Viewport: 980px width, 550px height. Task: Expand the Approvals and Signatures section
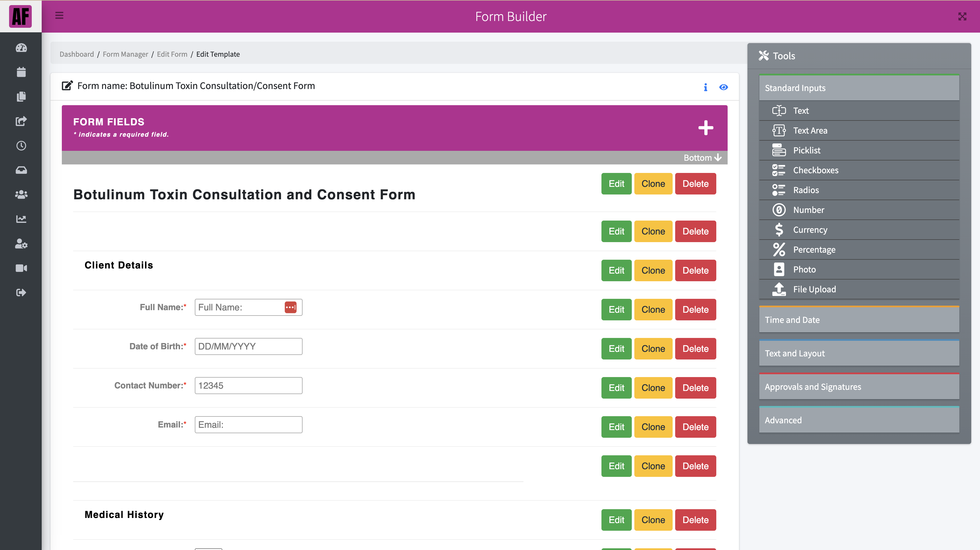pos(859,387)
